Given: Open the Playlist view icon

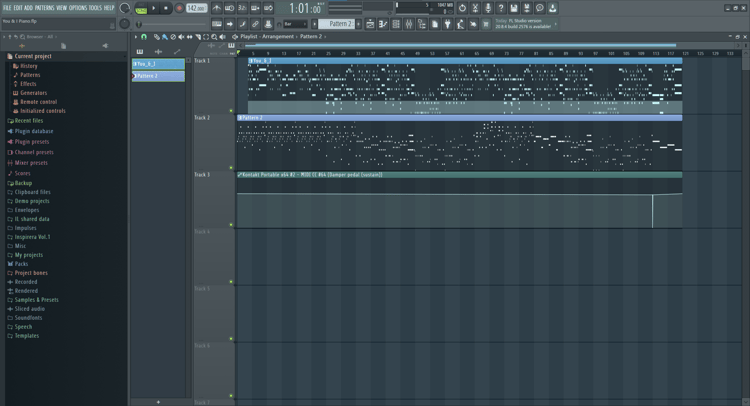Looking at the screenshot, I should point(370,24).
